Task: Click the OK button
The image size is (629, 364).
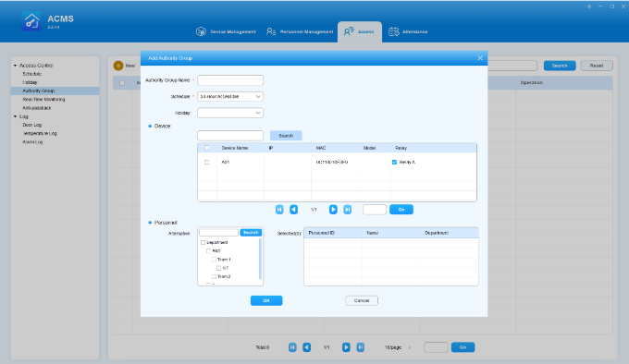Action: pos(266,301)
